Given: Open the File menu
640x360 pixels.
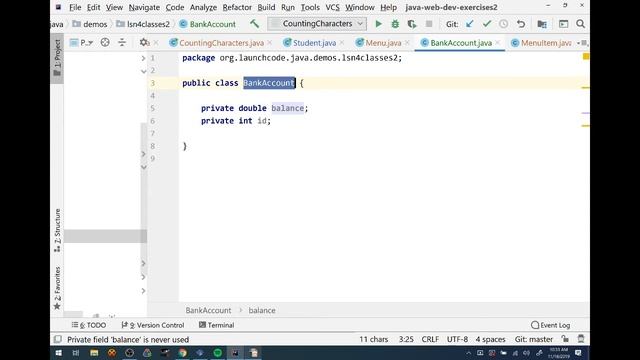Looking at the screenshot, I should coord(75,7).
